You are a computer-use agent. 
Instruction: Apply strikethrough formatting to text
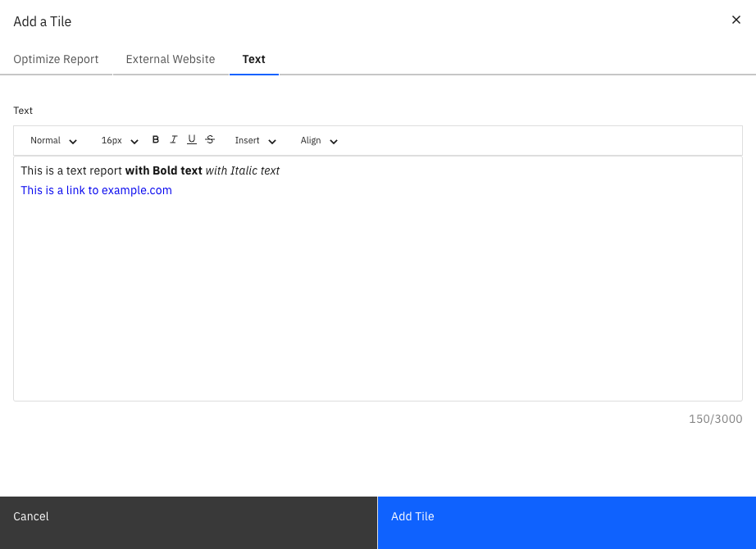tap(210, 140)
